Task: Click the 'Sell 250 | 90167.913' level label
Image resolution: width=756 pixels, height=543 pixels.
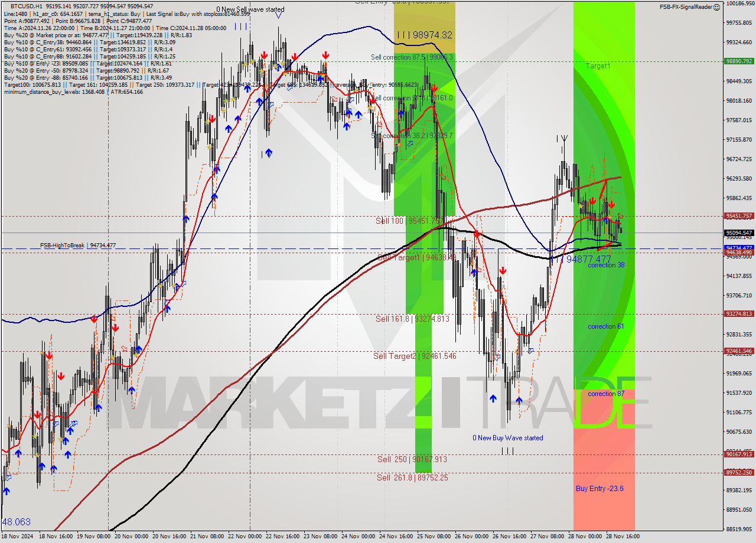Action: (x=412, y=459)
